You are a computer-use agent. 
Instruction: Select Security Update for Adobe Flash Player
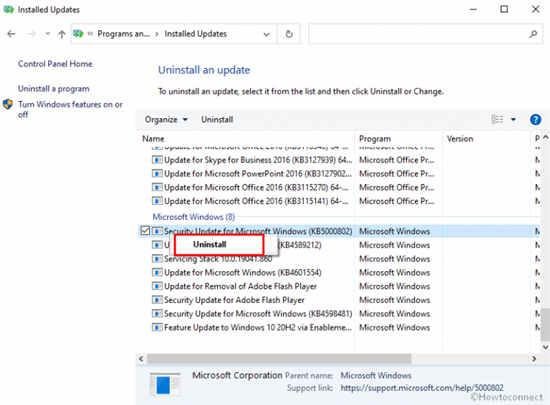point(234,300)
